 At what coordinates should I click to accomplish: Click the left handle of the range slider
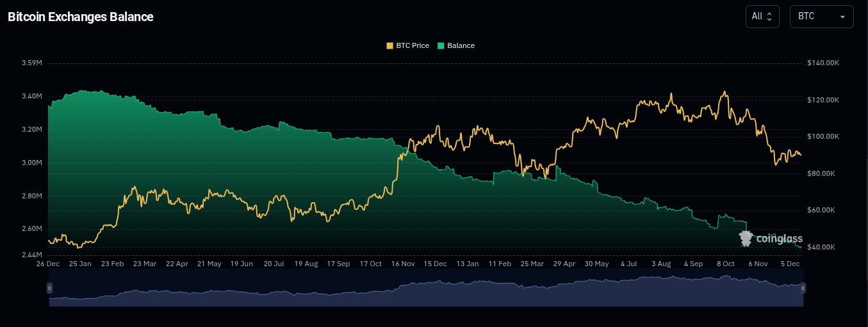point(49,288)
